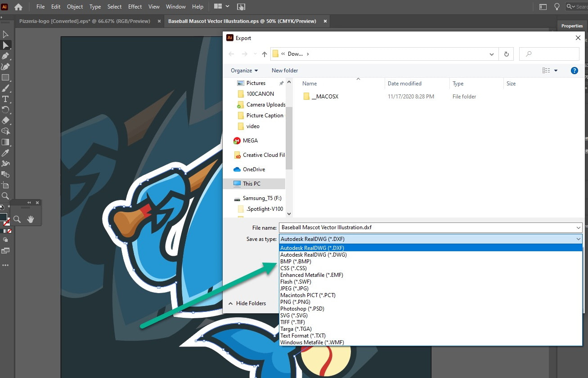Select the Direct Selection tool
588x378 pixels.
point(6,44)
